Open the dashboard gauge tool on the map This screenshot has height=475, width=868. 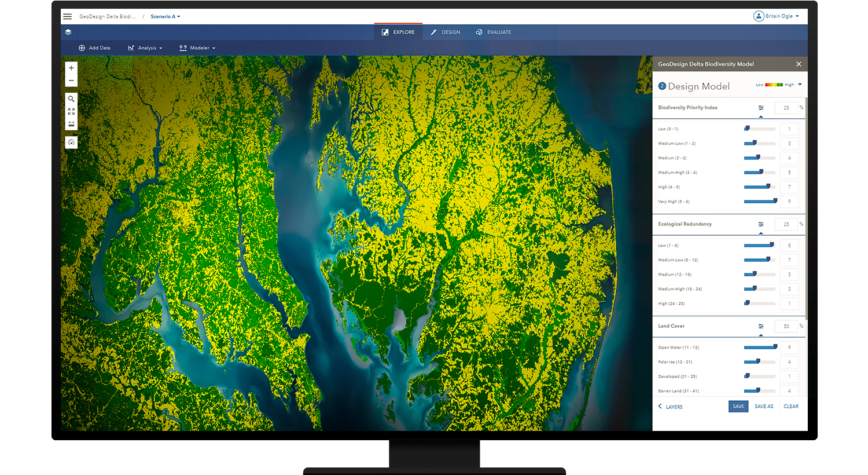71,142
